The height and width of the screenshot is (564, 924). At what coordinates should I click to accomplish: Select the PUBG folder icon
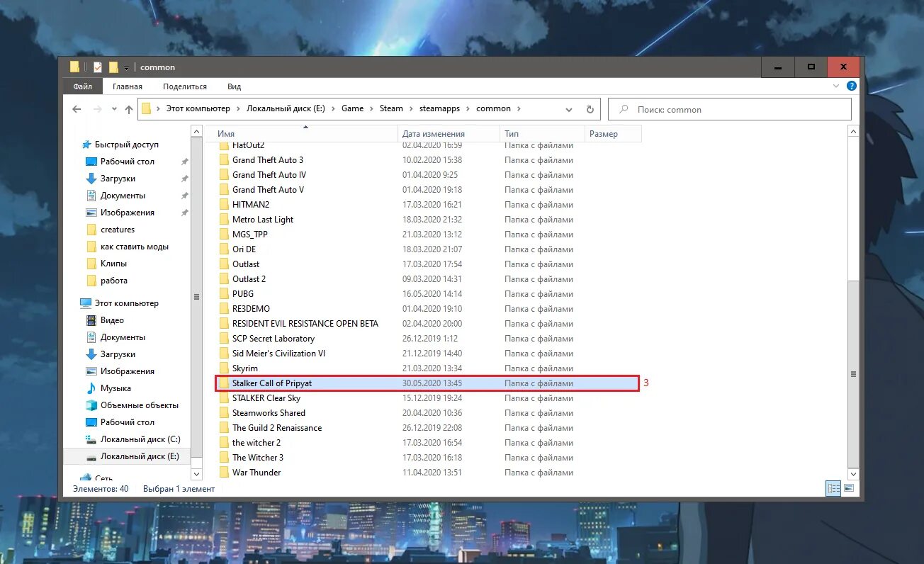coord(224,294)
